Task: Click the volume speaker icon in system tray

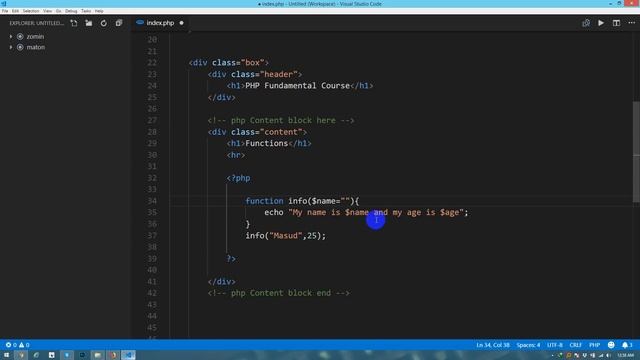Action: pos(608,356)
